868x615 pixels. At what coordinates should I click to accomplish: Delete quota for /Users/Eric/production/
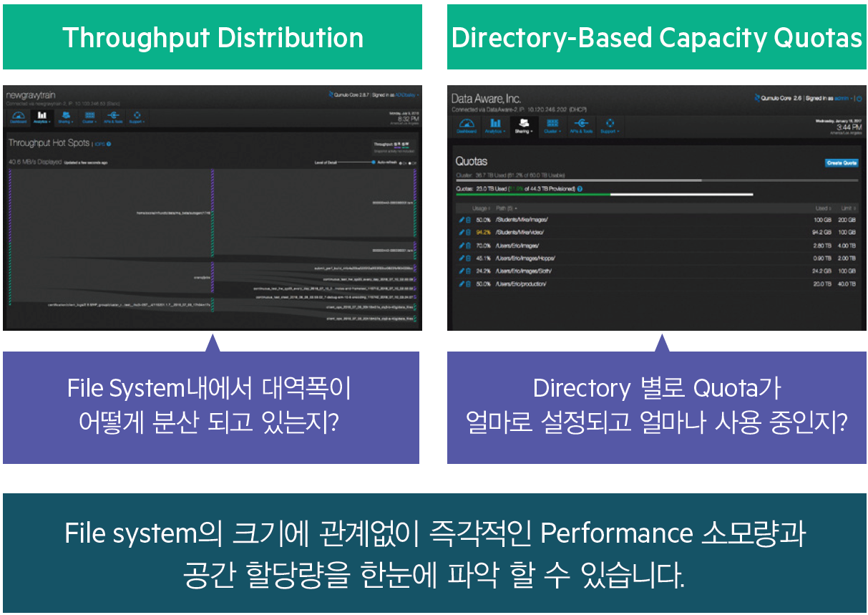[x=468, y=284]
